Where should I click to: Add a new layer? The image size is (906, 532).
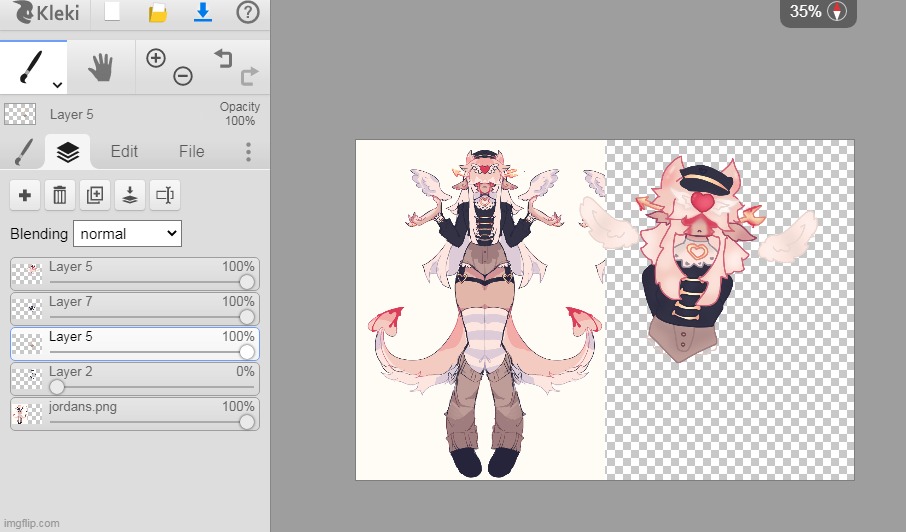(x=25, y=195)
